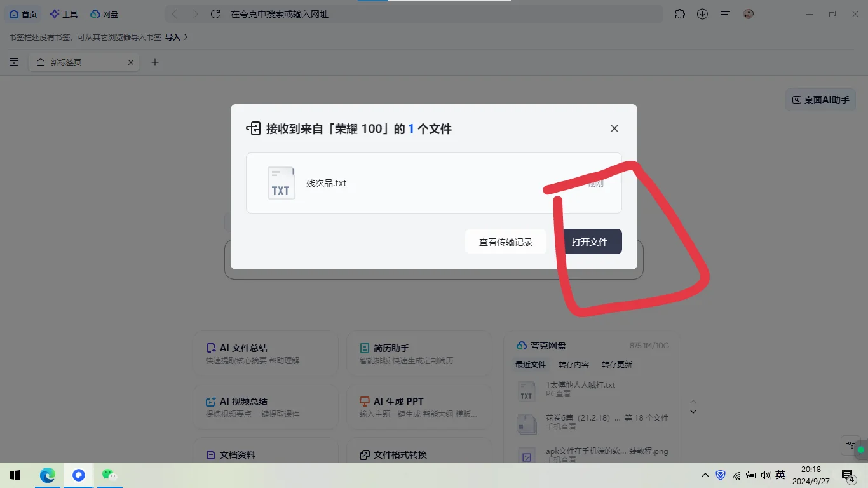Open the Wi-Fi network tray icon
The height and width of the screenshot is (488, 868).
click(x=736, y=475)
